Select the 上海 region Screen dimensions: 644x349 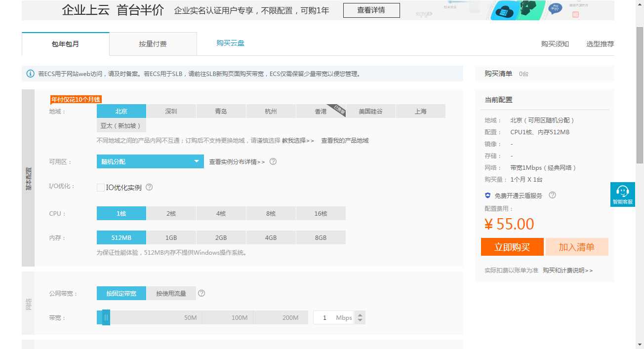click(x=421, y=111)
